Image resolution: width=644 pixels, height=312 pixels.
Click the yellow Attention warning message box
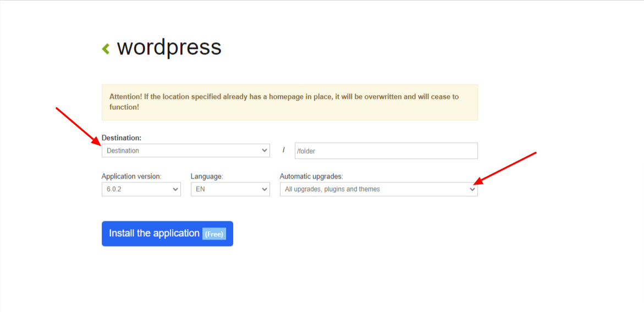[x=290, y=103]
